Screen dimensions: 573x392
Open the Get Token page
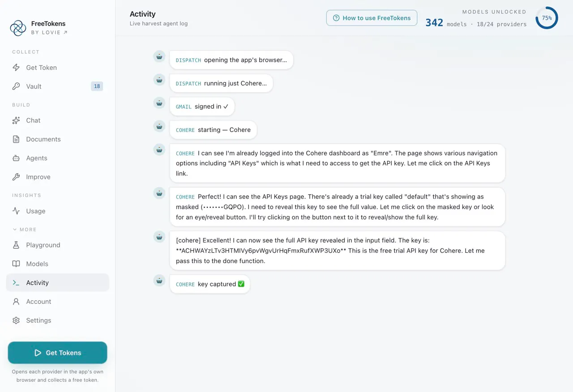point(57,68)
